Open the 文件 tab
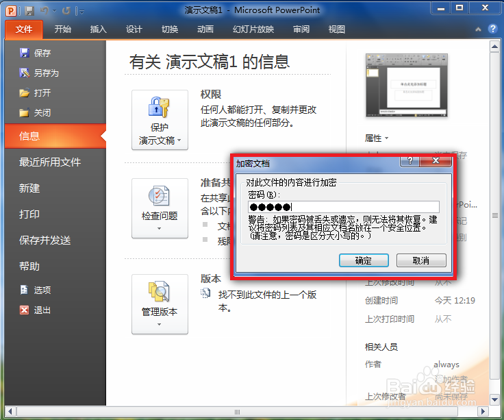The height and width of the screenshot is (420, 504). pos(24,29)
